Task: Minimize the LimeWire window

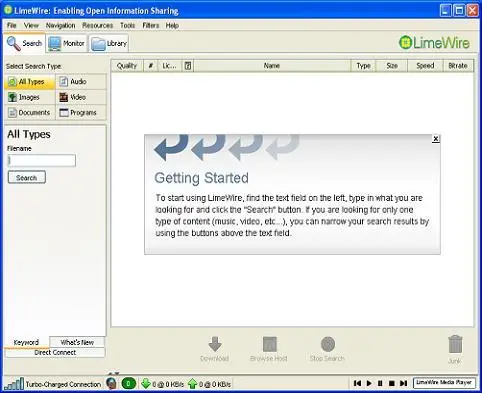Action: coord(445,10)
